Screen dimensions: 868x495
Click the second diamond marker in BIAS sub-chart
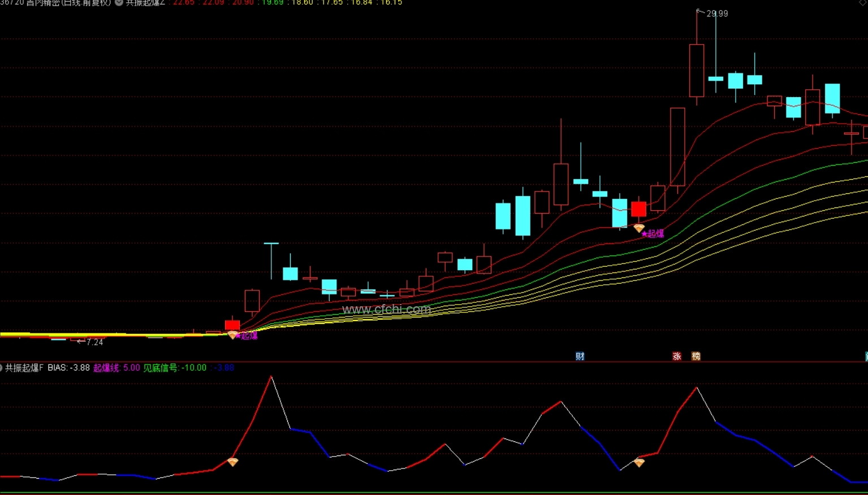click(639, 463)
